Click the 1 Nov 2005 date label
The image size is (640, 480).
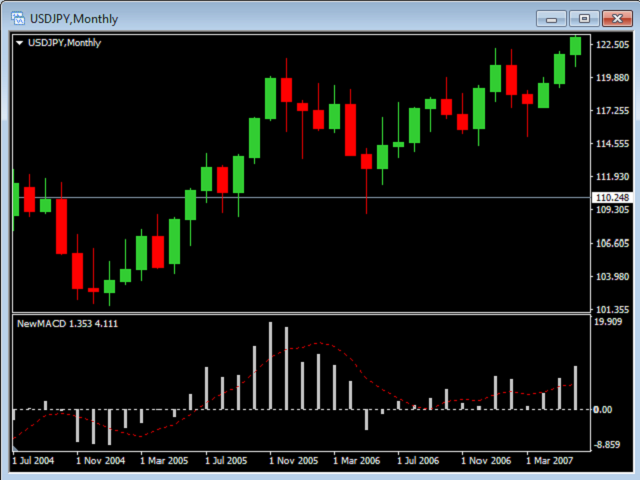click(x=293, y=461)
